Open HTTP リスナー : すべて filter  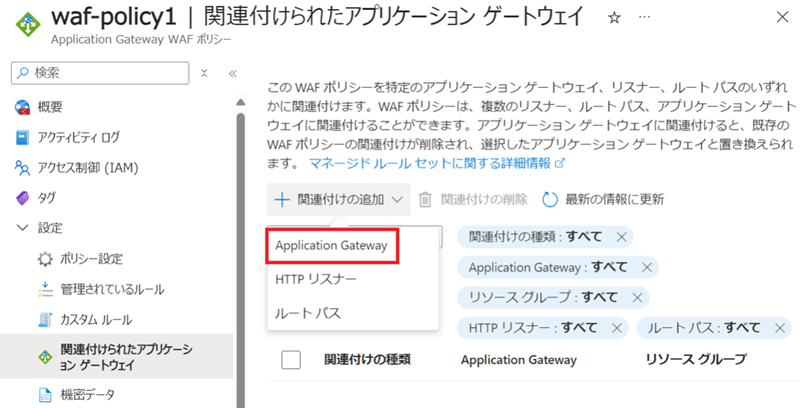click(x=533, y=327)
